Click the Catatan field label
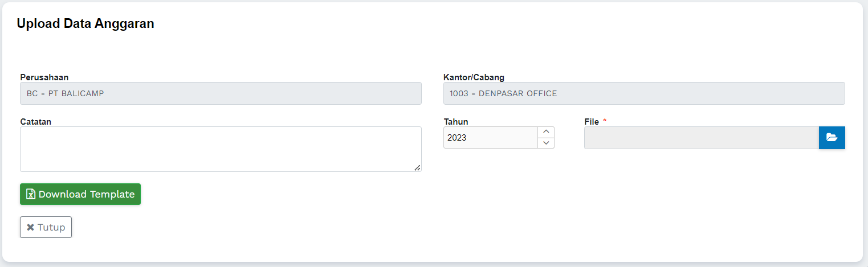The height and width of the screenshot is (267, 868). tap(36, 122)
